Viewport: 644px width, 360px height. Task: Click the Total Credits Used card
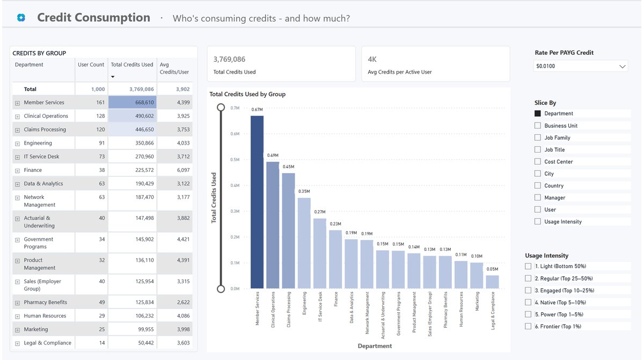click(x=281, y=64)
